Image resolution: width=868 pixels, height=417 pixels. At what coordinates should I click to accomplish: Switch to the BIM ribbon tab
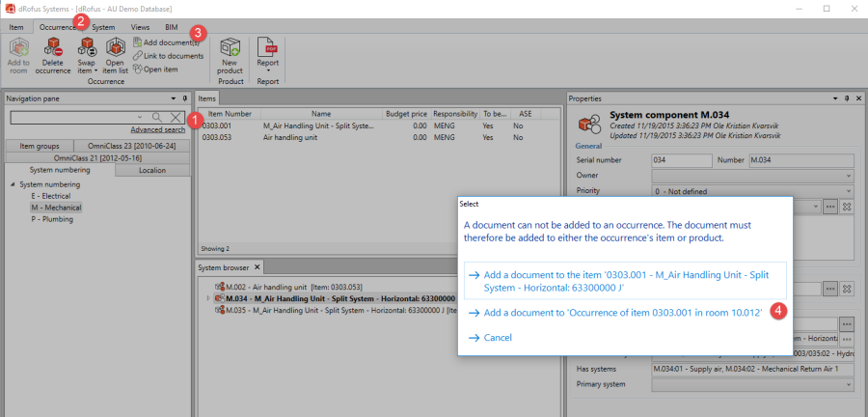(x=172, y=27)
